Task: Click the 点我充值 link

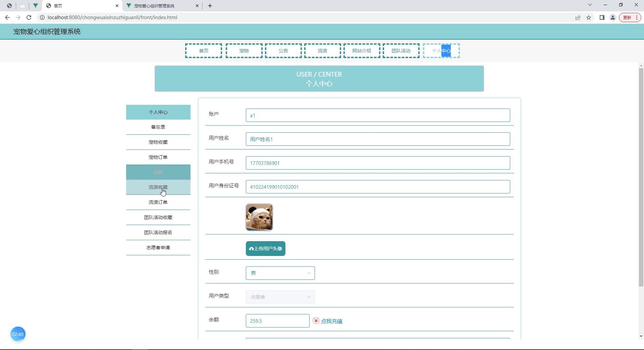Action: (332, 321)
